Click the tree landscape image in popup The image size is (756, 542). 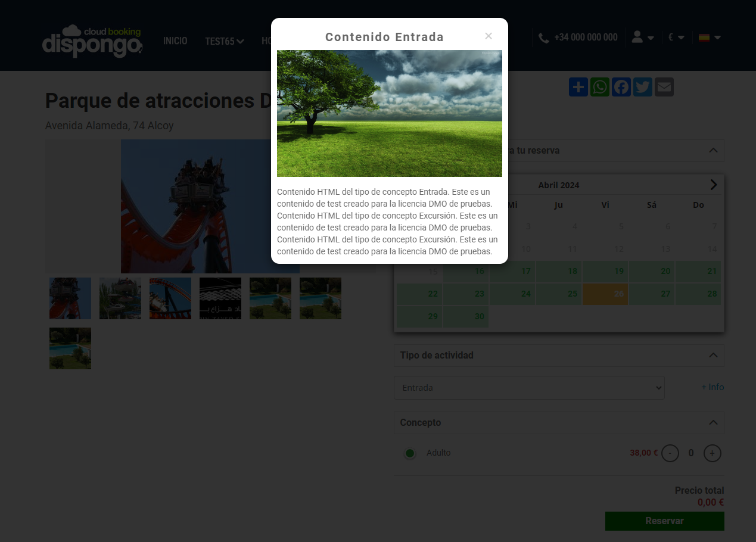coord(390,113)
